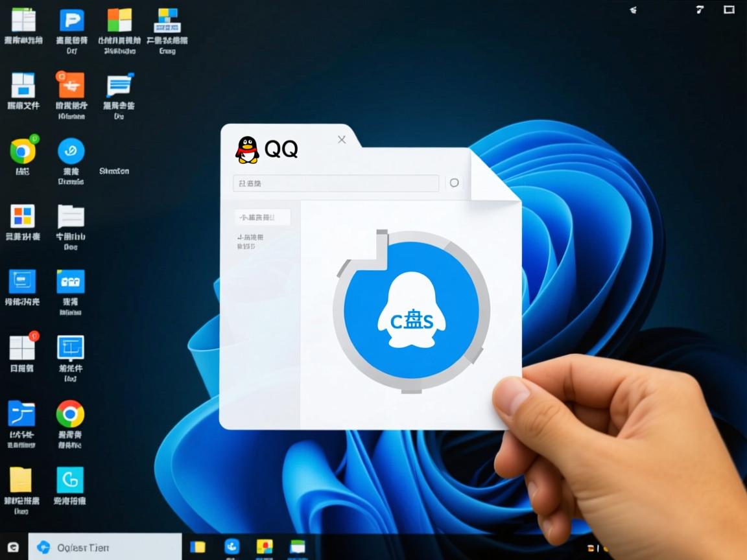Open the yellow File Explorer taskbar icon
The image size is (747, 560).
[x=198, y=546]
